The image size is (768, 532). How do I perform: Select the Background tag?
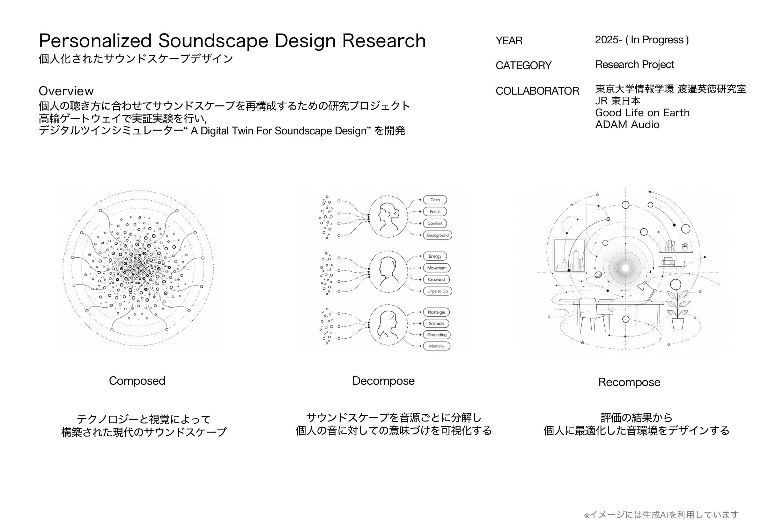tap(438, 235)
